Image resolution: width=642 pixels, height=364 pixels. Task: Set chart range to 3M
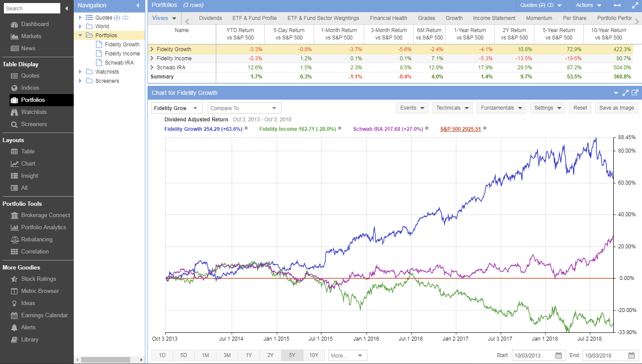pyautogui.click(x=227, y=355)
